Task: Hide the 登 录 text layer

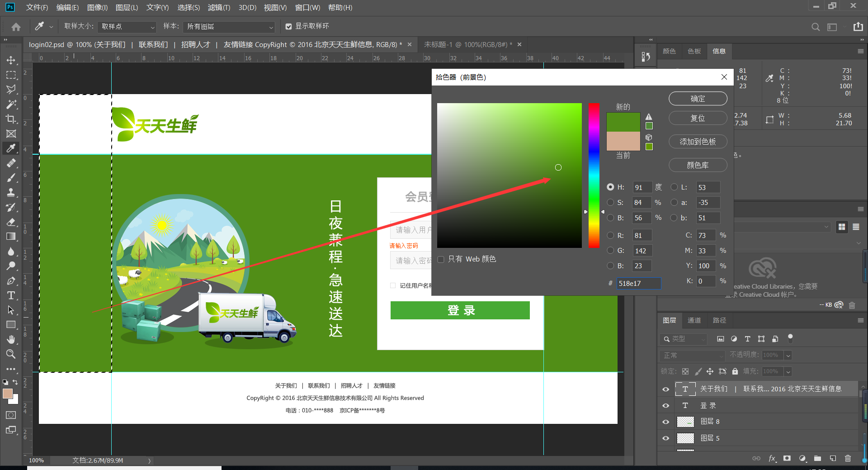Action: click(x=665, y=405)
